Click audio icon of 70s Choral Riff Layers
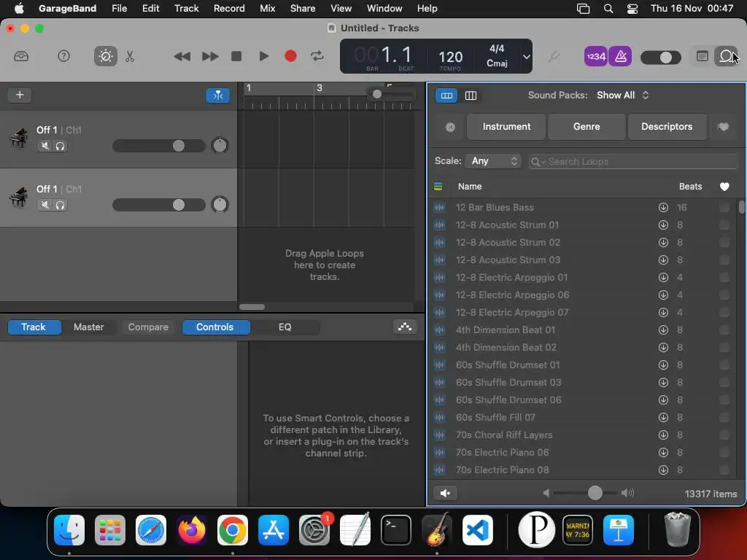The image size is (747, 560). click(x=439, y=435)
